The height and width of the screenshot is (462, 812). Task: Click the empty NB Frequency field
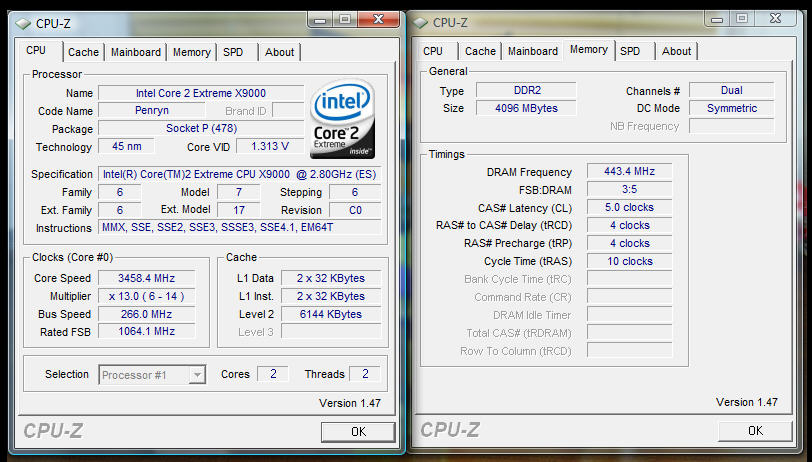point(732,126)
